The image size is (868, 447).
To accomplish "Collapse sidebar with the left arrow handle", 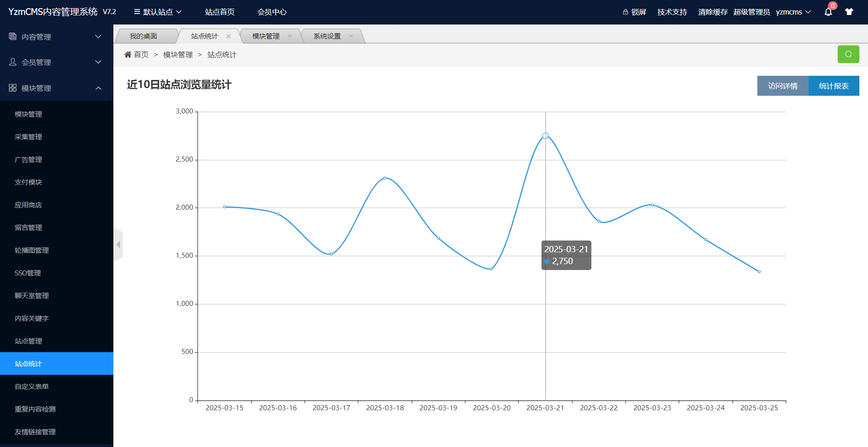I will tap(118, 245).
